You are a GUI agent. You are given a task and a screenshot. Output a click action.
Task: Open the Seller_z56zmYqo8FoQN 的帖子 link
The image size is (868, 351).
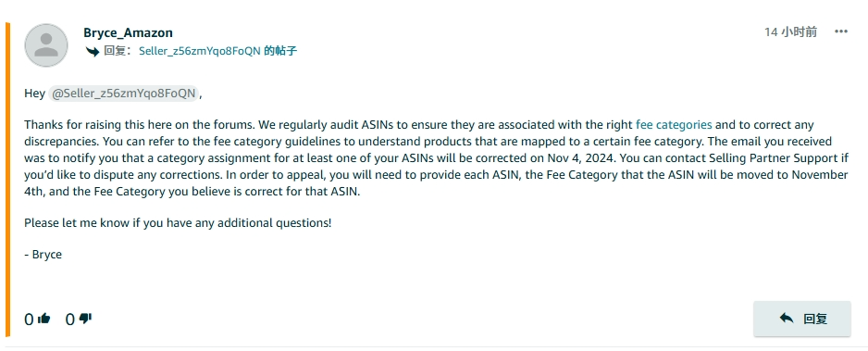[x=217, y=52]
